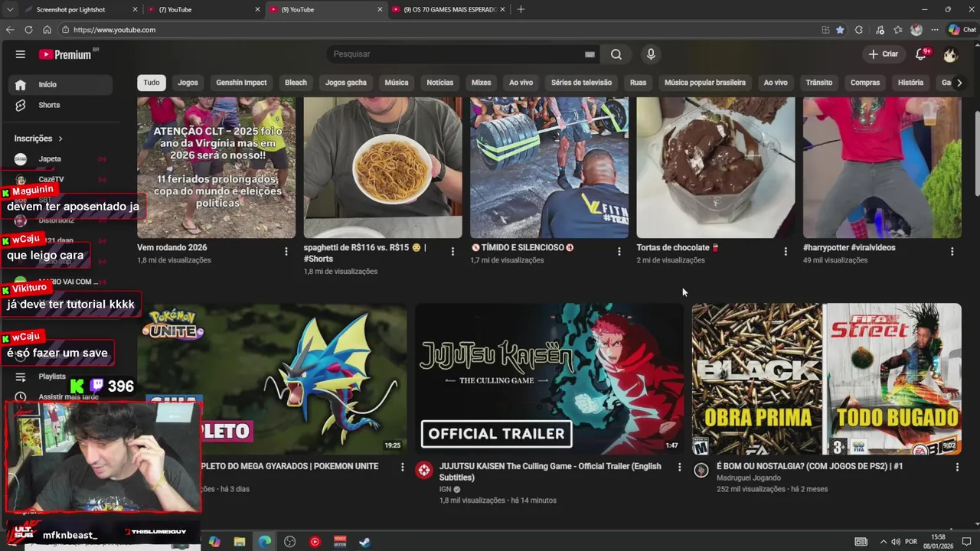Select the Bleach filter chip

coord(296,83)
